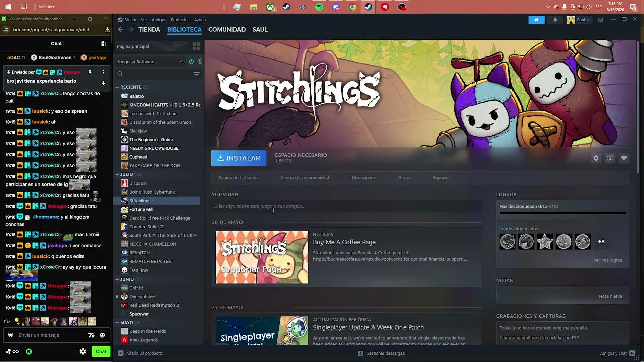644x362 pixels.
Task: Open the Productos menu
Action: point(180,20)
